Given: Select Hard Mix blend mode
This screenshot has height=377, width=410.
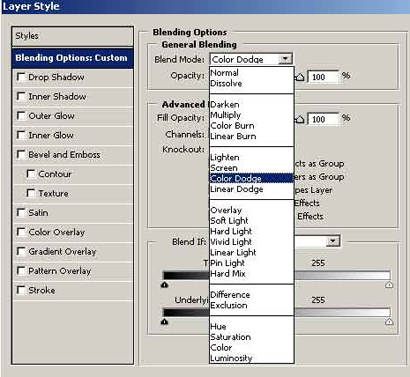Looking at the screenshot, I should click(x=251, y=274).
